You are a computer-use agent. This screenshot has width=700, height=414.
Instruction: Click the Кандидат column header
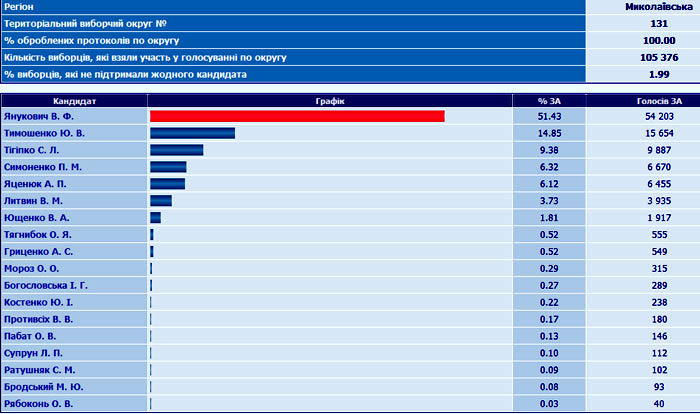(74, 100)
